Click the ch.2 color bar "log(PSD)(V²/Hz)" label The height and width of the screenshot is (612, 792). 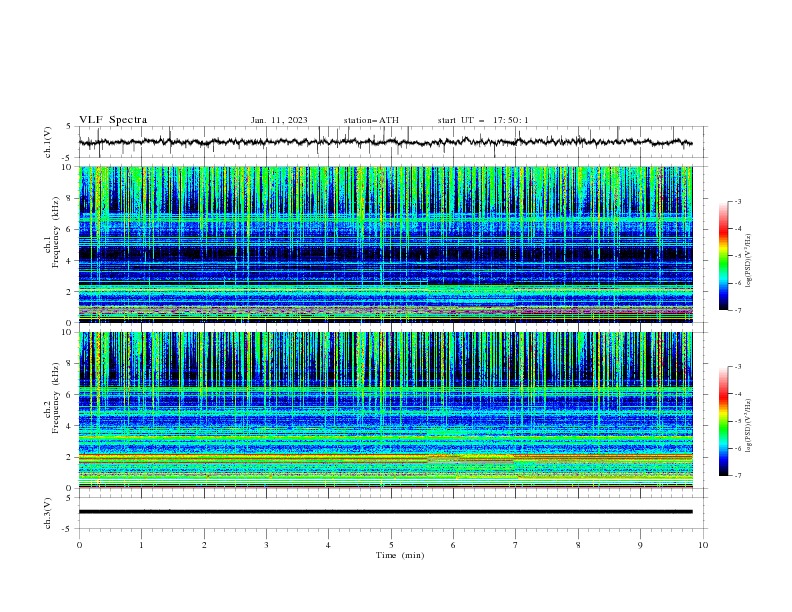(x=749, y=425)
